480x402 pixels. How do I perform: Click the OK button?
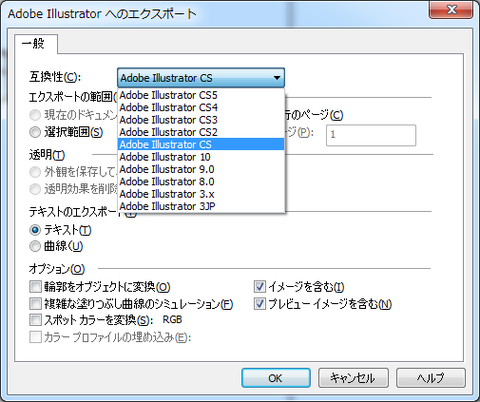click(276, 378)
